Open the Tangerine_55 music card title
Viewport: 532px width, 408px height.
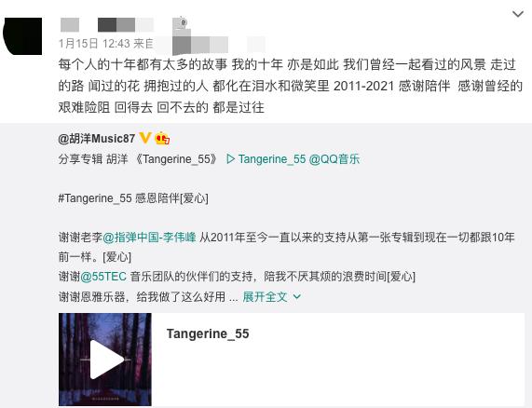pyautogui.click(x=208, y=333)
